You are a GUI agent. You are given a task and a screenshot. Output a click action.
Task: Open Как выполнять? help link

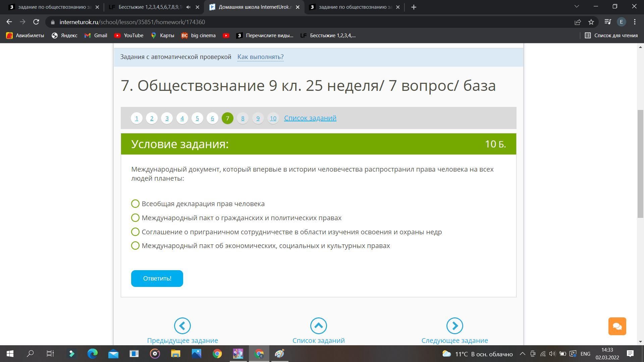point(260,57)
